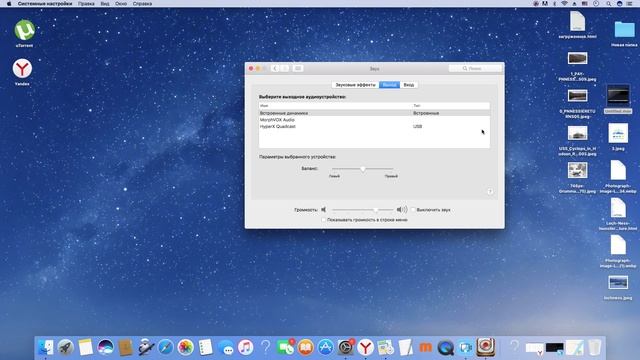Open the iBooks app in Dock
The height and width of the screenshot is (360, 640).
(305, 347)
